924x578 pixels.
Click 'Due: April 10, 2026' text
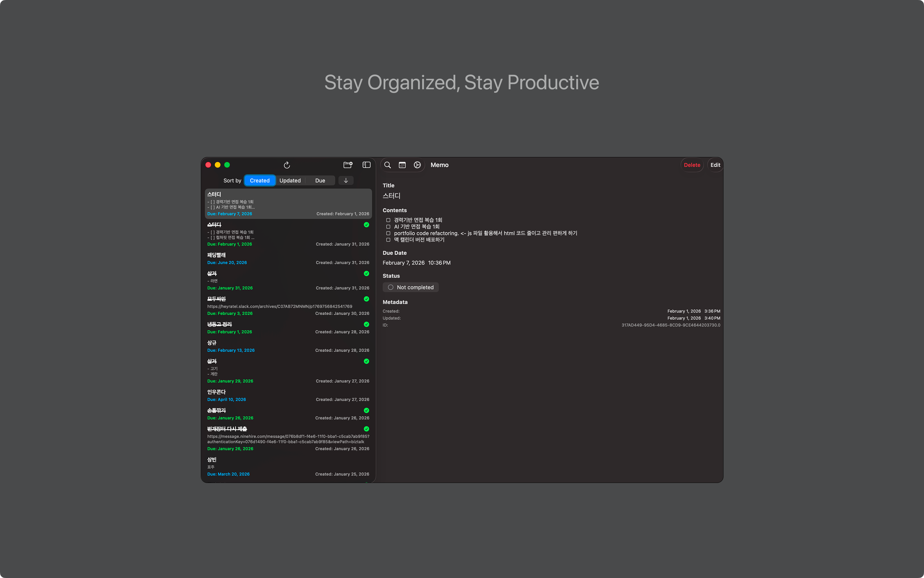pyautogui.click(x=227, y=399)
